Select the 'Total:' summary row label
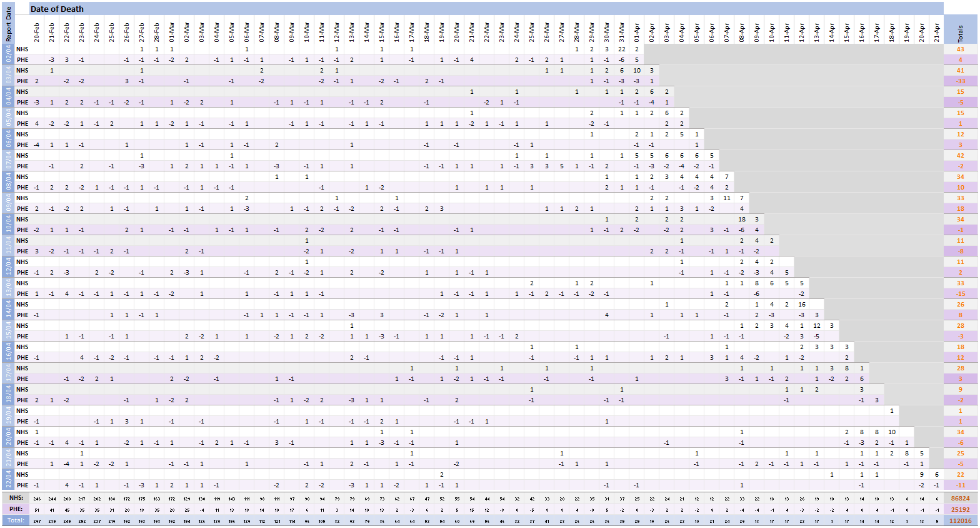 point(17,520)
